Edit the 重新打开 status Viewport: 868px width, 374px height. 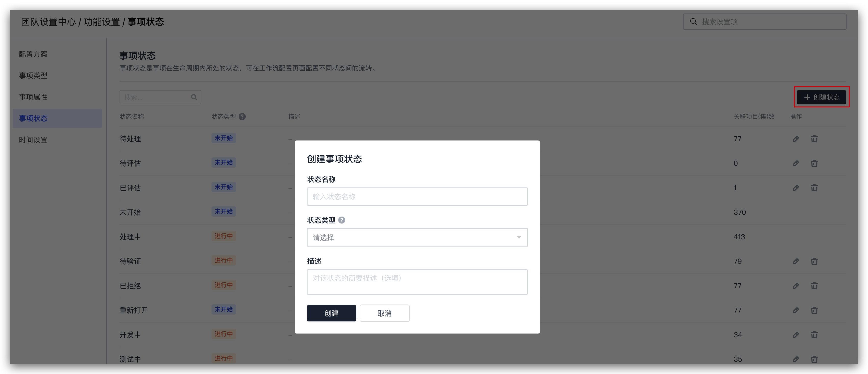(x=795, y=310)
